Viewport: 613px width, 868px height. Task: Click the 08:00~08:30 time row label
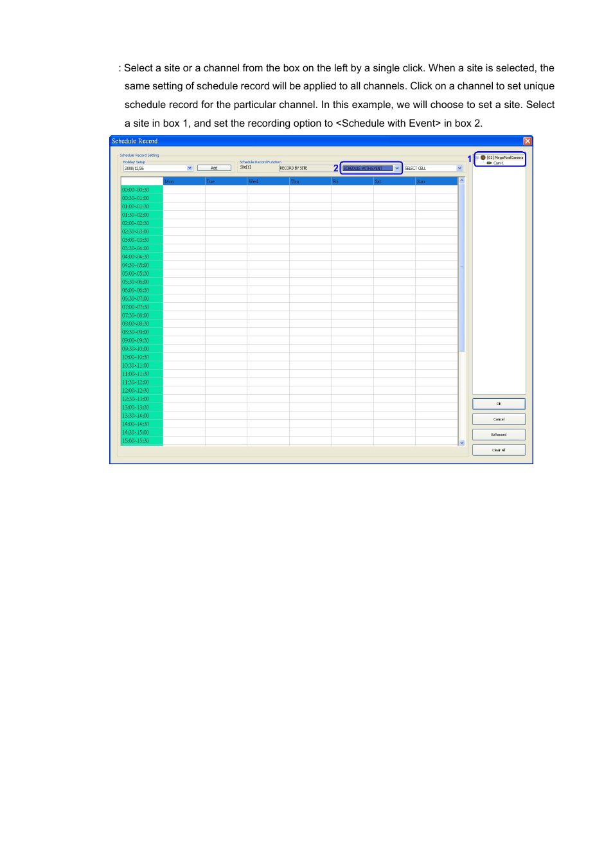(x=142, y=323)
